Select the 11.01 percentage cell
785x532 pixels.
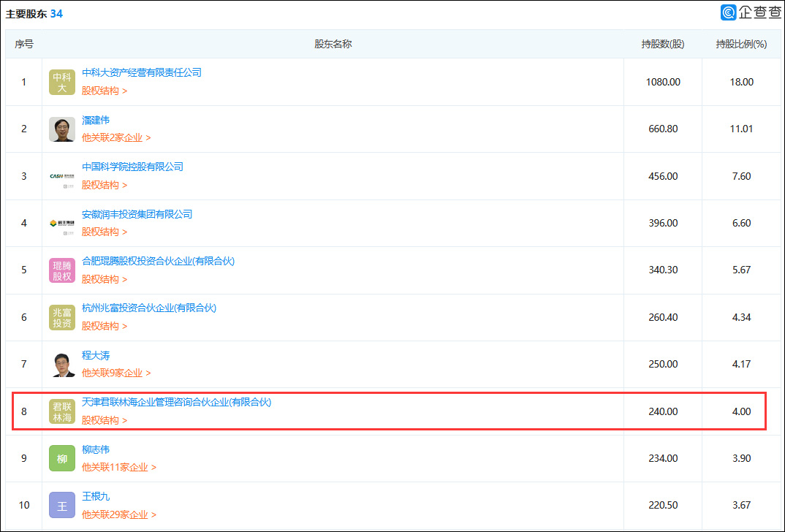click(x=741, y=129)
